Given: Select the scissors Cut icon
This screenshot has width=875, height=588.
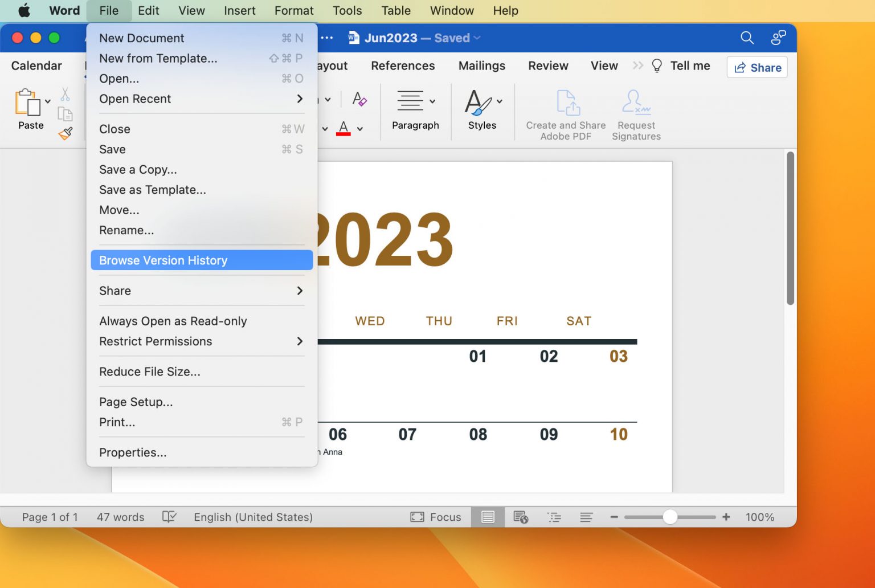Looking at the screenshot, I should click(66, 95).
